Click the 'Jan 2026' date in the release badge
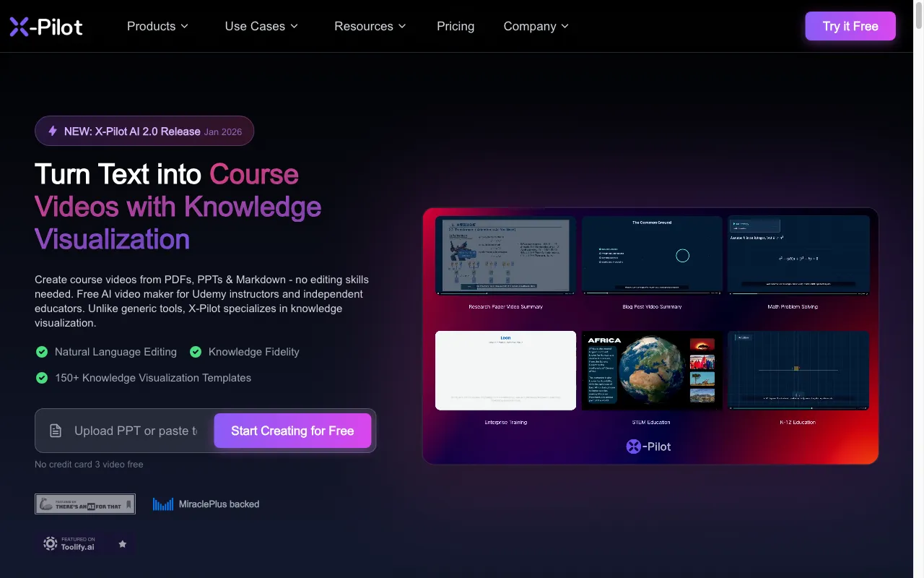Image resolution: width=924 pixels, height=578 pixels. 223,131
